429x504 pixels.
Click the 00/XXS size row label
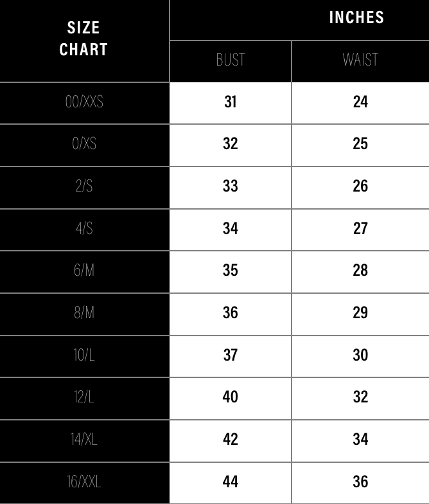[84, 102]
